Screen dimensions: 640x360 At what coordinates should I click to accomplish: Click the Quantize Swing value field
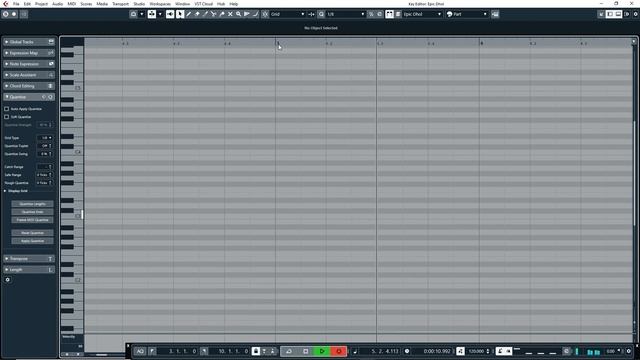pyautogui.click(x=44, y=154)
